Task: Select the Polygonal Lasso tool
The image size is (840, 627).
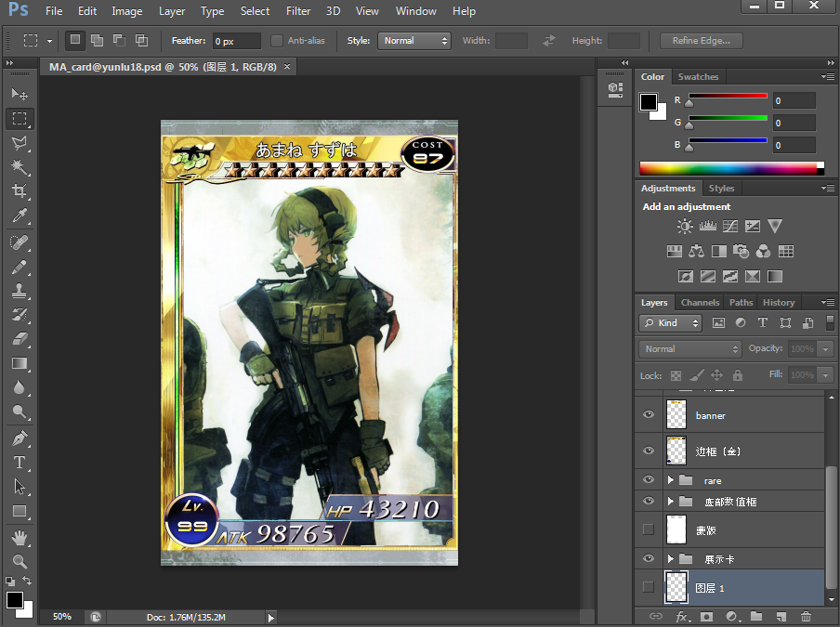Action: pyautogui.click(x=20, y=143)
